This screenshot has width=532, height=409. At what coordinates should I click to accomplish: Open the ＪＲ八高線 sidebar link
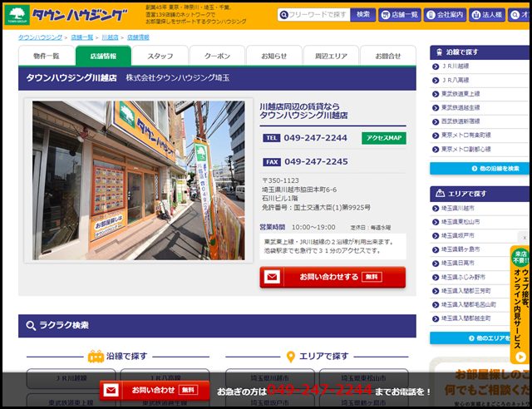[x=455, y=80]
